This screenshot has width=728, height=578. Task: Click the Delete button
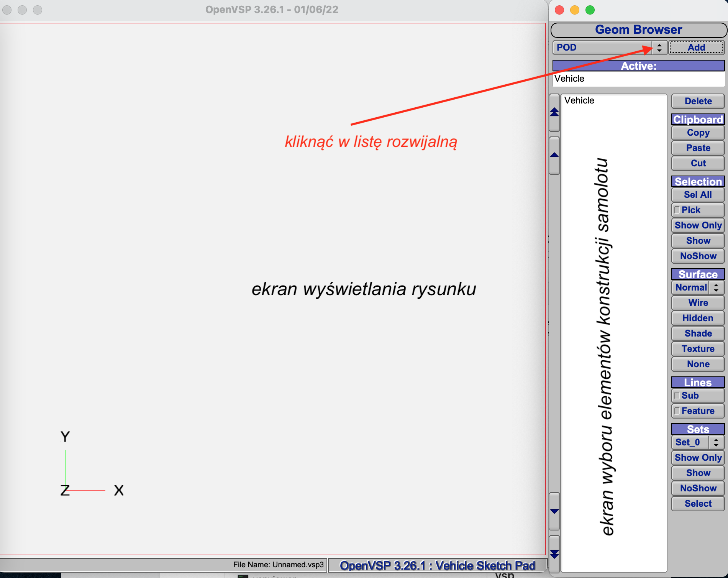pyautogui.click(x=698, y=101)
